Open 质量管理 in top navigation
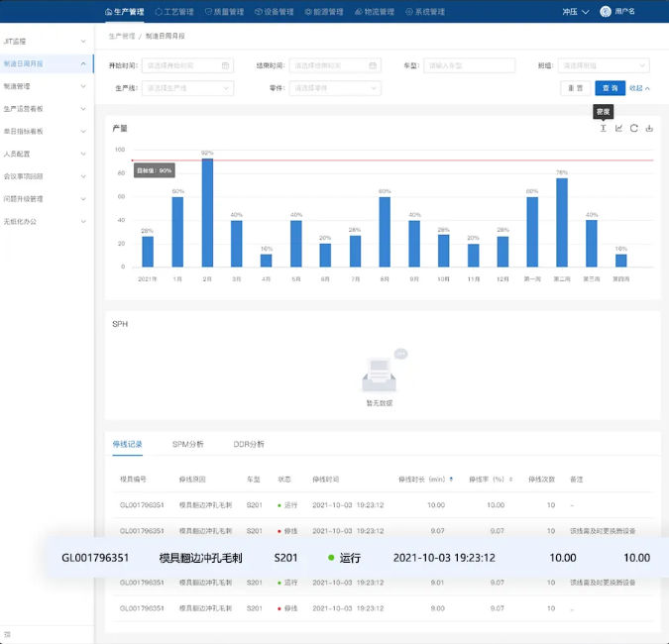Screen dimensions: 669x644 click(x=223, y=12)
